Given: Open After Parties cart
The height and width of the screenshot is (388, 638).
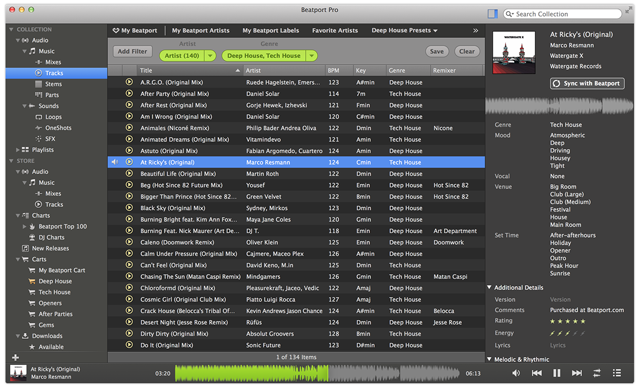Looking at the screenshot, I should tap(55, 314).
